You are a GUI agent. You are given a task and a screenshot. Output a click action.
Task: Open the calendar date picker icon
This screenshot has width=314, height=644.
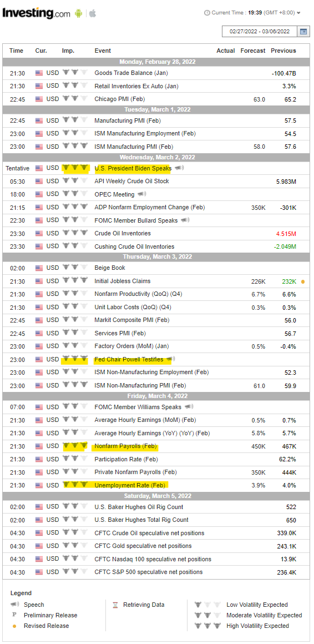click(x=303, y=32)
